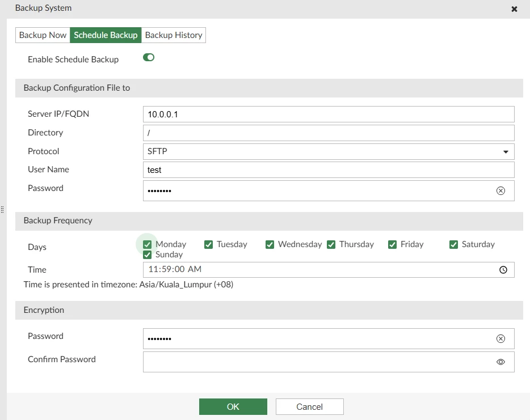Click the panel resize grip handle
The width and height of the screenshot is (530, 420).
2,210
